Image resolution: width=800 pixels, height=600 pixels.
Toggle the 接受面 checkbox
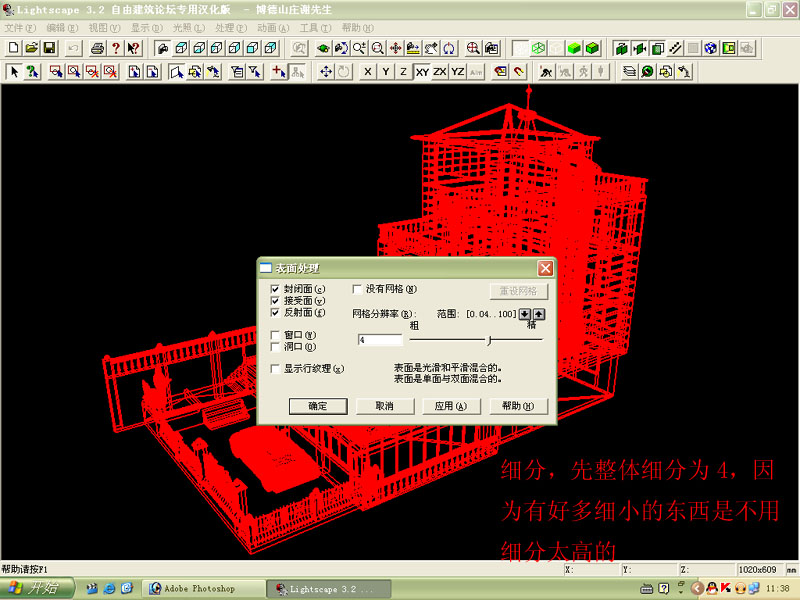click(x=275, y=301)
